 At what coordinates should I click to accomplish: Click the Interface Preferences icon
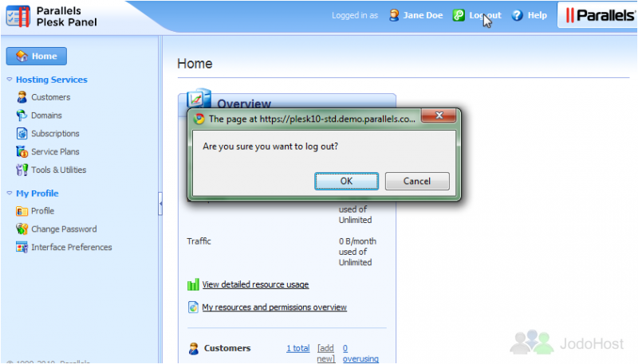tap(22, 247)
